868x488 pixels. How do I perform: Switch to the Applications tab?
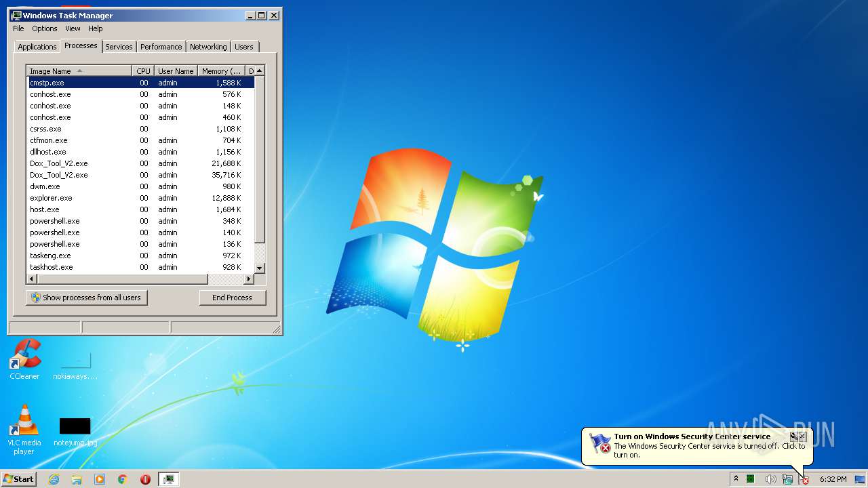[x=37, y=47]
